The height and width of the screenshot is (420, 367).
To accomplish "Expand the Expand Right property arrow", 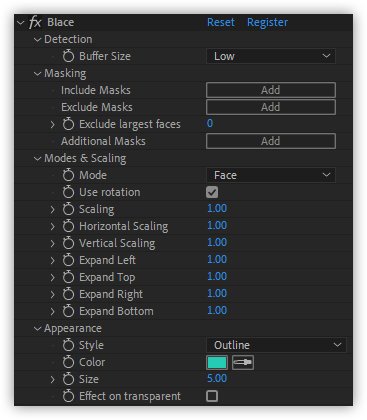I will (x=52, y=294).
